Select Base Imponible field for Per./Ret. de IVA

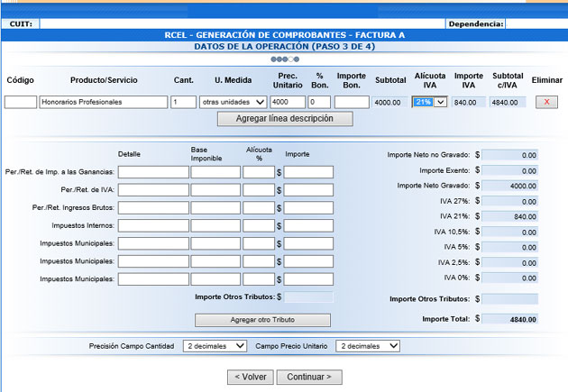[x=215, y=190]
